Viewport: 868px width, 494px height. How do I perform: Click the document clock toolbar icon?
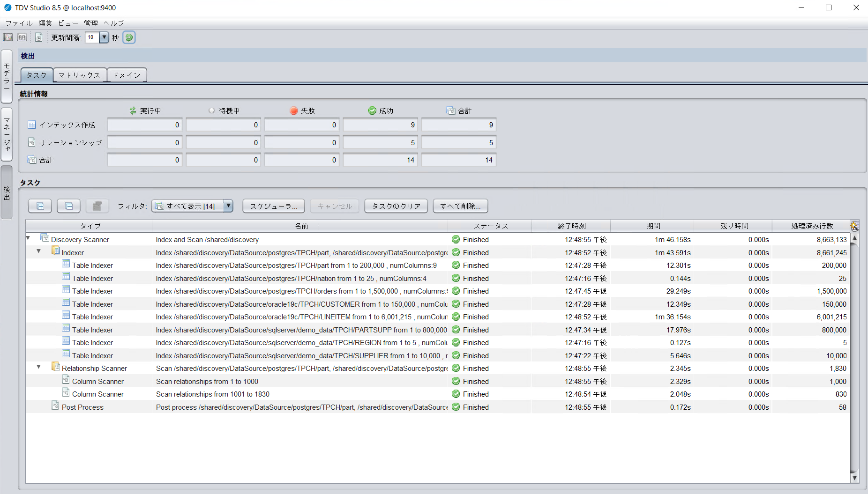coord(39,37)
